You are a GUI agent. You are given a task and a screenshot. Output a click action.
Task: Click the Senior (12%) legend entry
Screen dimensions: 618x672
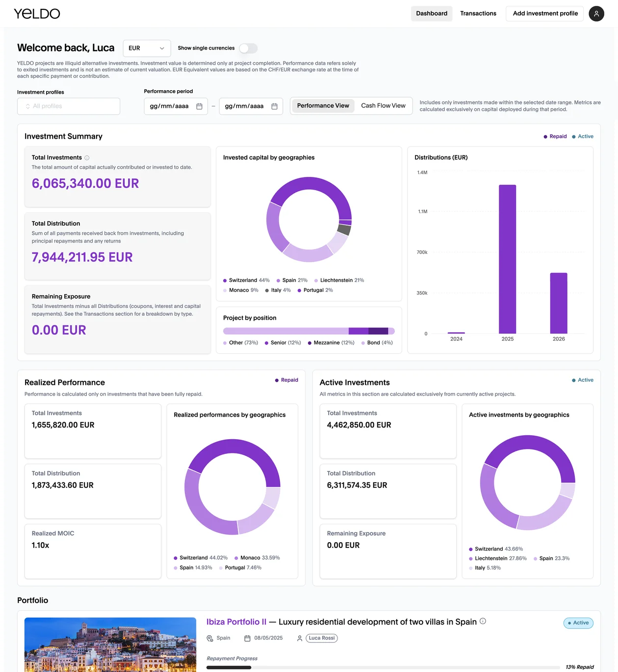[283, 343]
